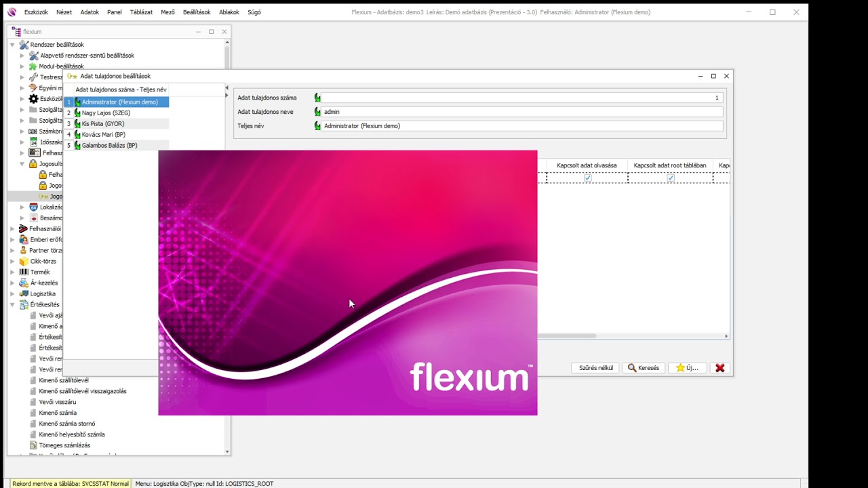The width and height of the screenshot is (868, 488).
Task: Click the black gear Eszközök icon
Action: point(33,99)
